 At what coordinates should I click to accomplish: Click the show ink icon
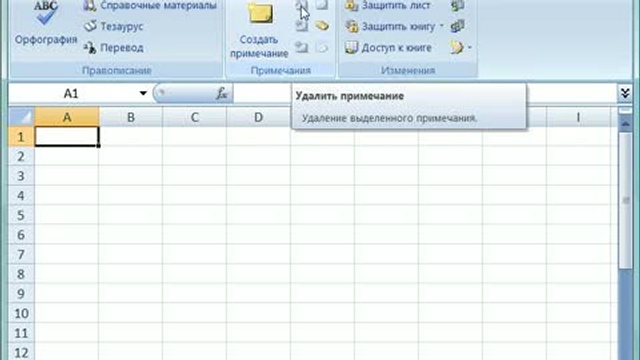click(x=322, y=47)
